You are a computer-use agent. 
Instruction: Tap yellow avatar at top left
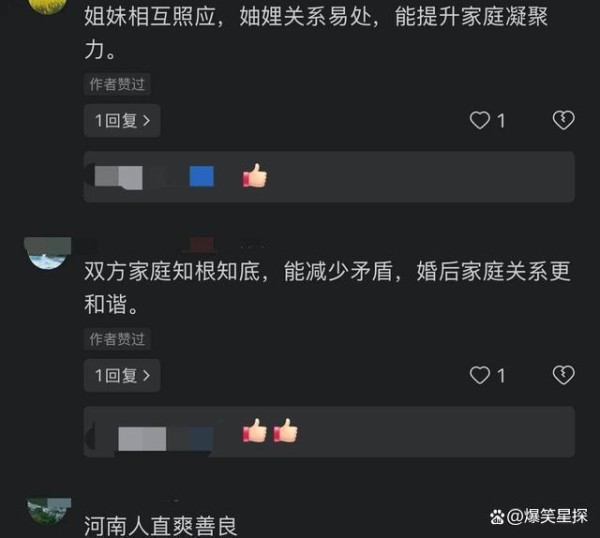[47, 7]
